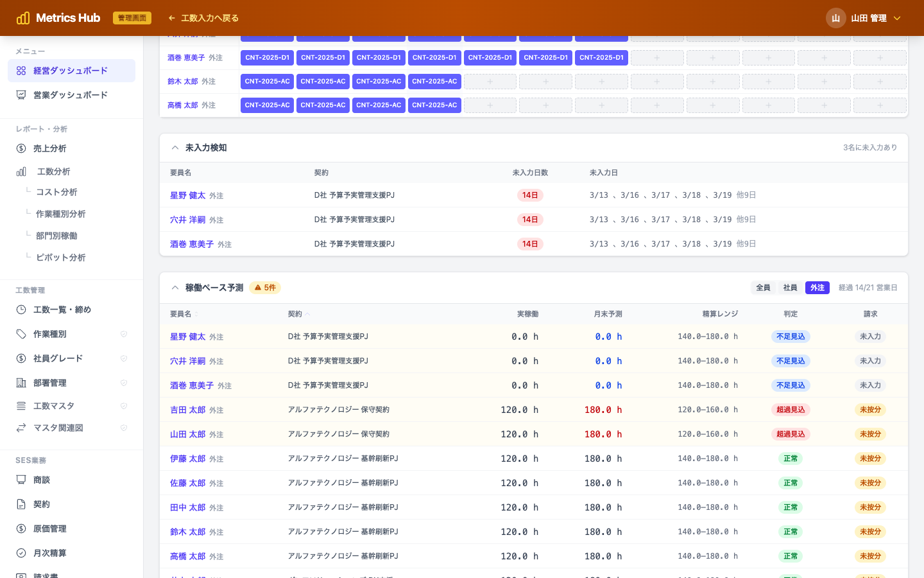Open 山田 太郎 in pace forecast
Screen dimensions: 924x578
tap(188, 434)
